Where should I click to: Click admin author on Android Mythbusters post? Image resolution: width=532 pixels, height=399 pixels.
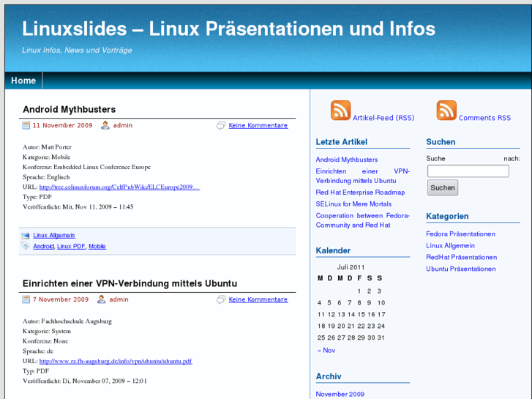pyautogui.click(x=122, y=125)
